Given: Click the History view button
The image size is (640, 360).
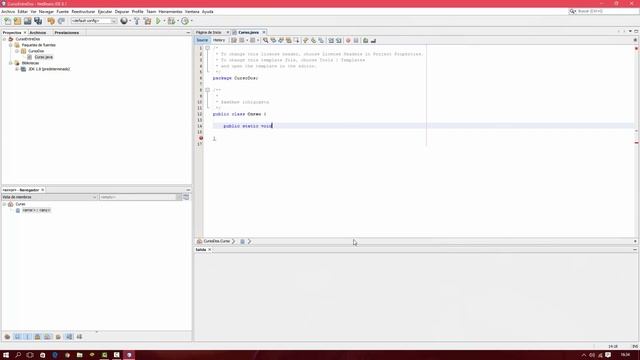Looking at the screenshot, I should (219, 40).
